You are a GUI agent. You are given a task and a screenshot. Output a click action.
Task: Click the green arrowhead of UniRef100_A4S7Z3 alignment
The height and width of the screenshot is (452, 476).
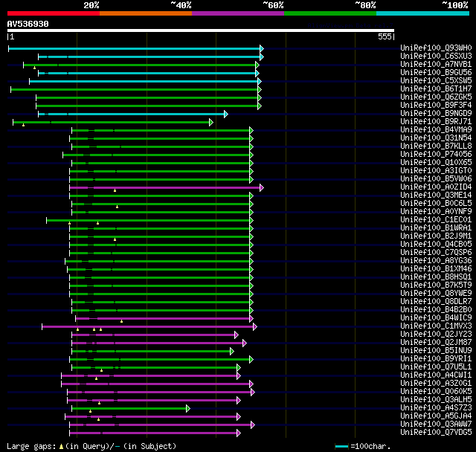(188, 408)
